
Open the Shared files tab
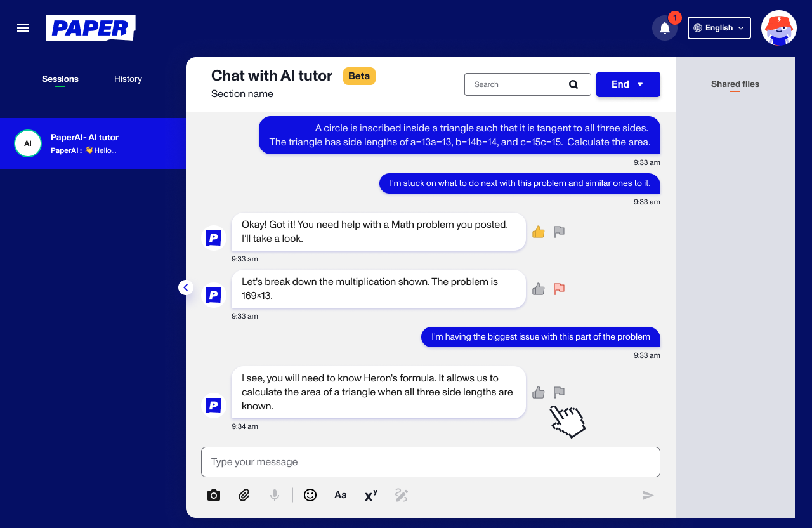tap(735, 84)
